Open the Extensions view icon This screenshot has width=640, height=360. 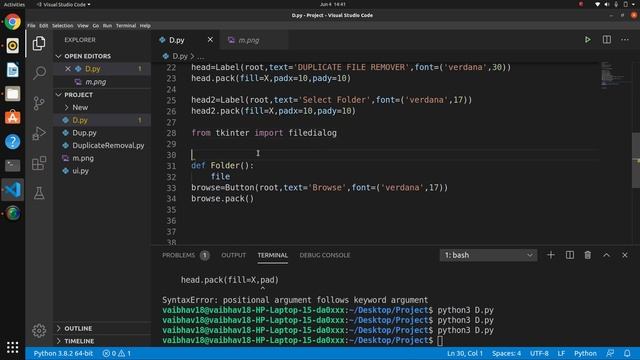click(x=39, y=163)
